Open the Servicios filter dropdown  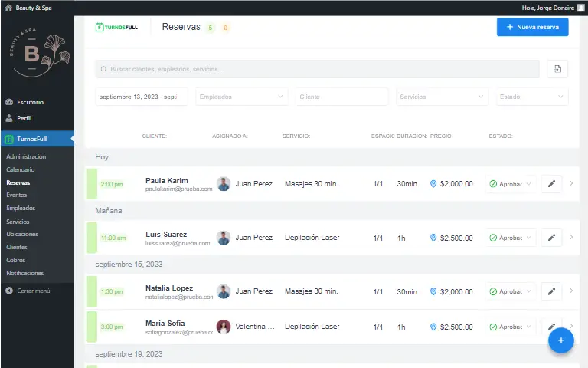coord(442,97)
